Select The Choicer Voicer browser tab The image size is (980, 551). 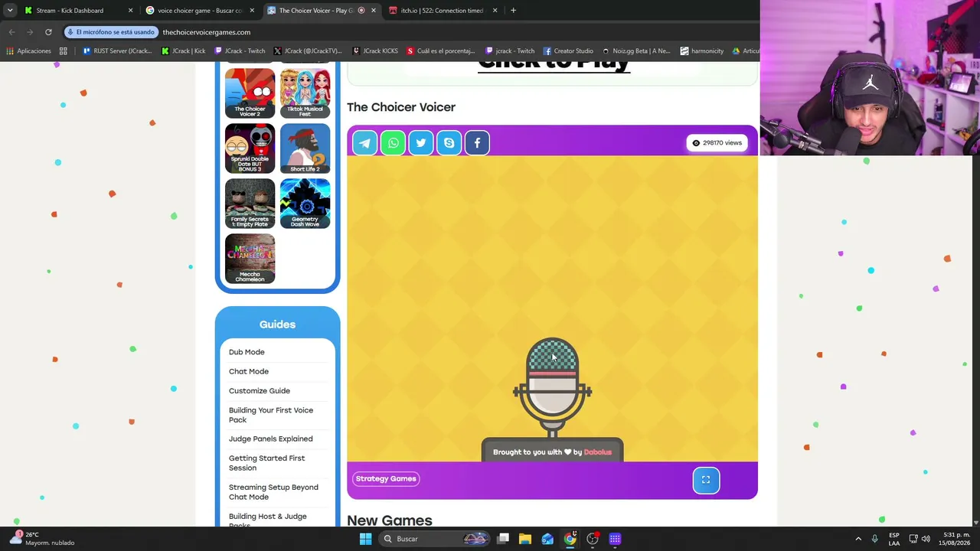pos(322,11)
